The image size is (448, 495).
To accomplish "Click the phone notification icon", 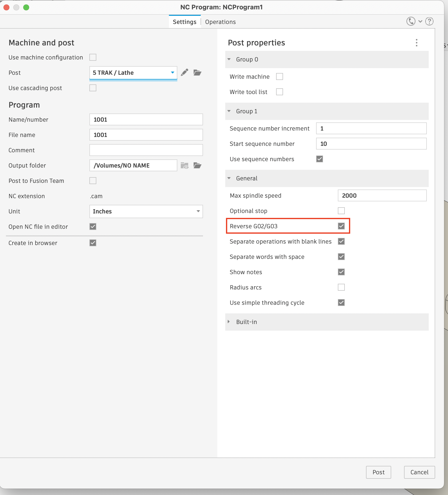I will point(411,21).
